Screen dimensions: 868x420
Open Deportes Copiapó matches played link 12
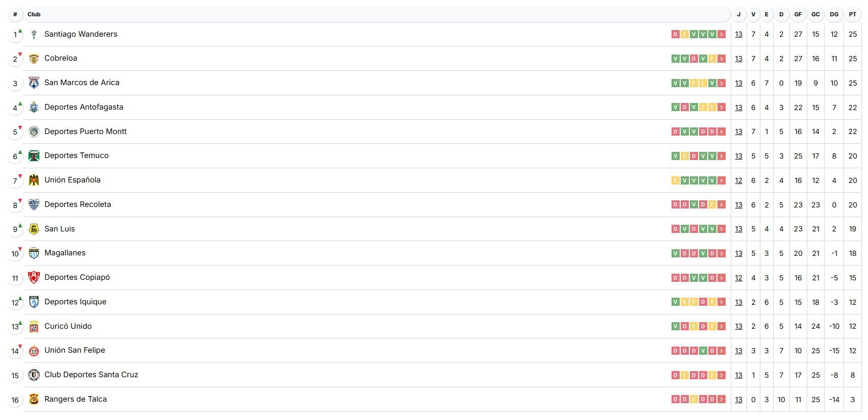click(x=738, y=278)
